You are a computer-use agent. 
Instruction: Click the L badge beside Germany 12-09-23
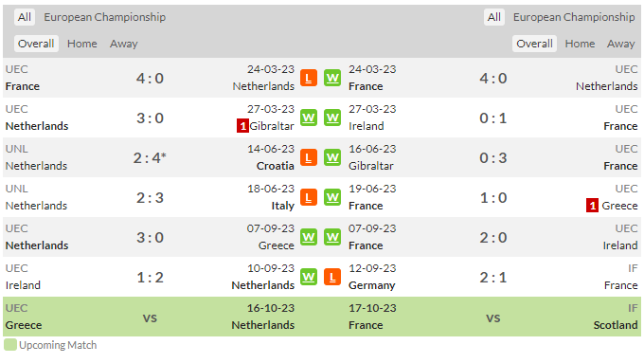[x=332, y=277]
